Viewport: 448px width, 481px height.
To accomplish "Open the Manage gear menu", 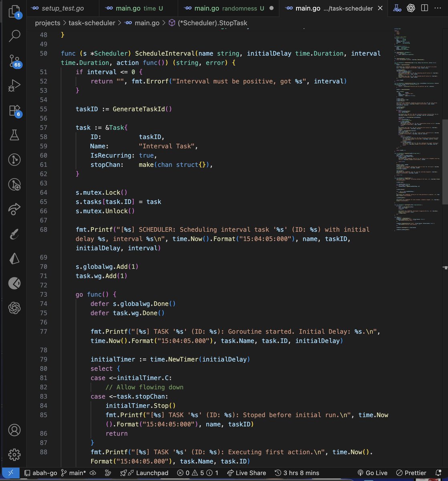I will coord(14,455).
